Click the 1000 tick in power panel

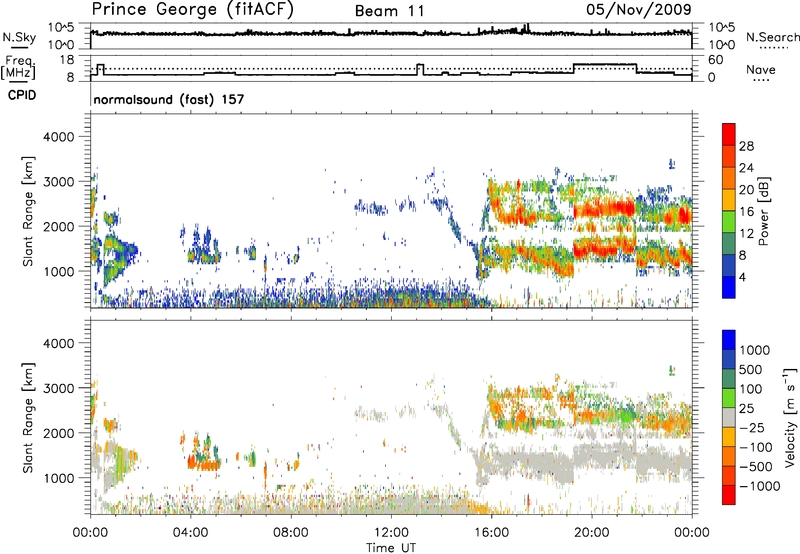coord(58,271)
